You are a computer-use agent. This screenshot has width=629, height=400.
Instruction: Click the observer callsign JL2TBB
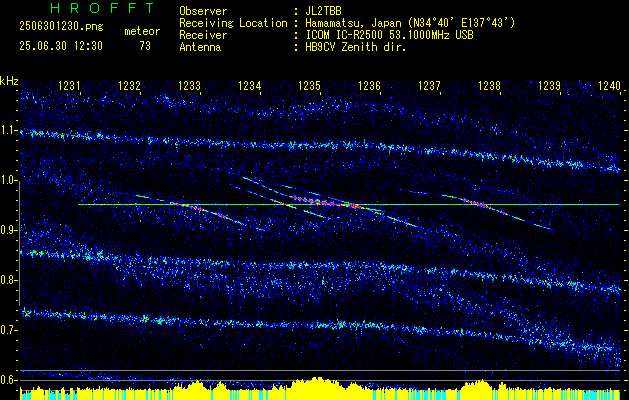[x=323, y=11]
